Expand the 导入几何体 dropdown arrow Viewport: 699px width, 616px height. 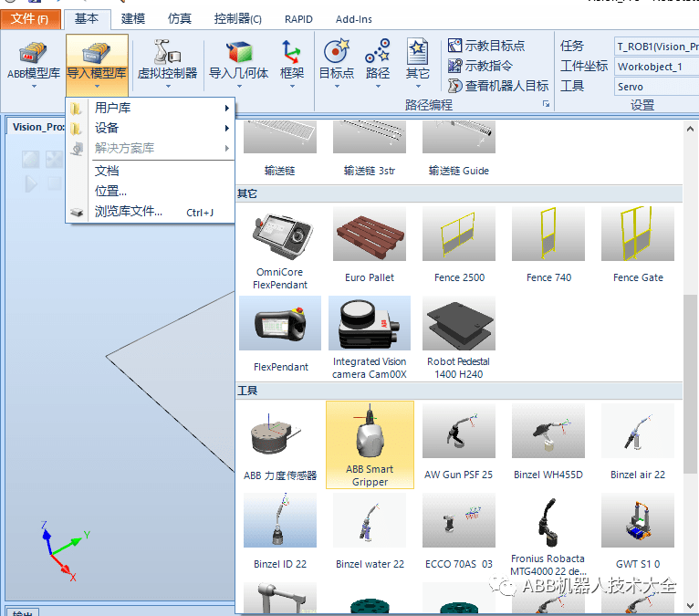239,87
